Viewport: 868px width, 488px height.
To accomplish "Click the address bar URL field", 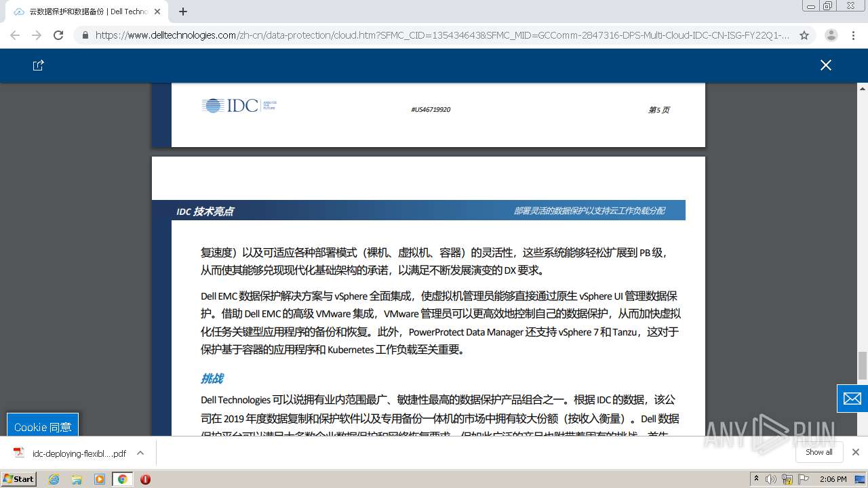I will point(442,35).
